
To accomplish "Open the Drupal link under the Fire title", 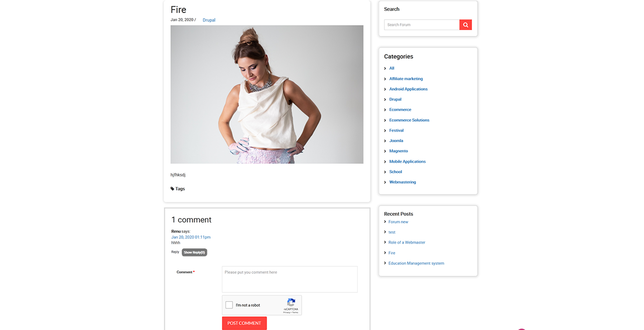I will click(x=209, y=20).
